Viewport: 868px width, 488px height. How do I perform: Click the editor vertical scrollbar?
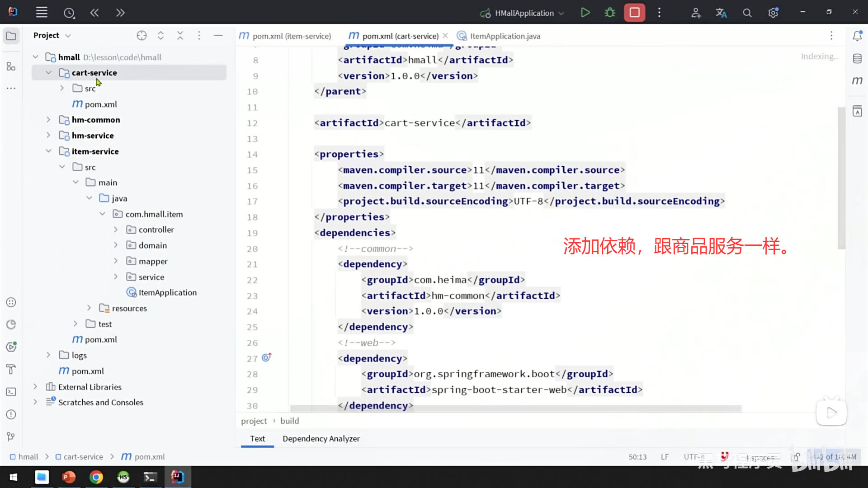click(x=841, y=178)
